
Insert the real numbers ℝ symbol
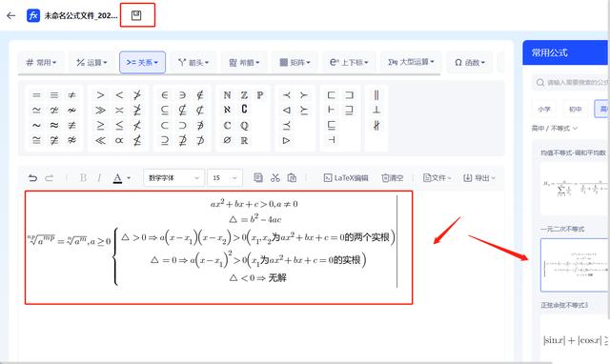[244, 140]
